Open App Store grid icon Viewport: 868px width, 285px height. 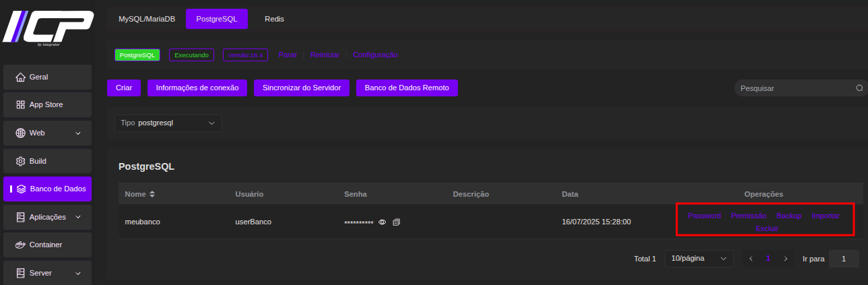[x=20, y=105]
